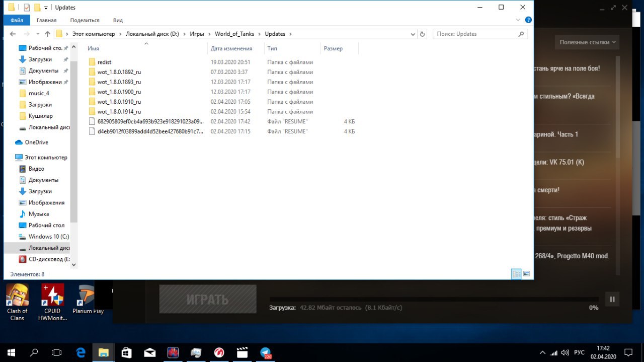Expand the address bar history dropdown
The width and height of the screenshot is (644, 362).
(413, 34)
